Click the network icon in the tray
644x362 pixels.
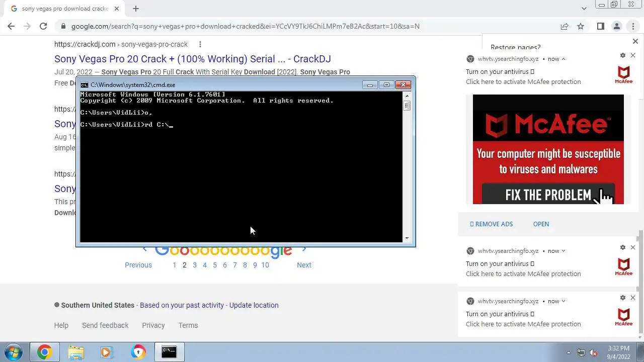581,352
